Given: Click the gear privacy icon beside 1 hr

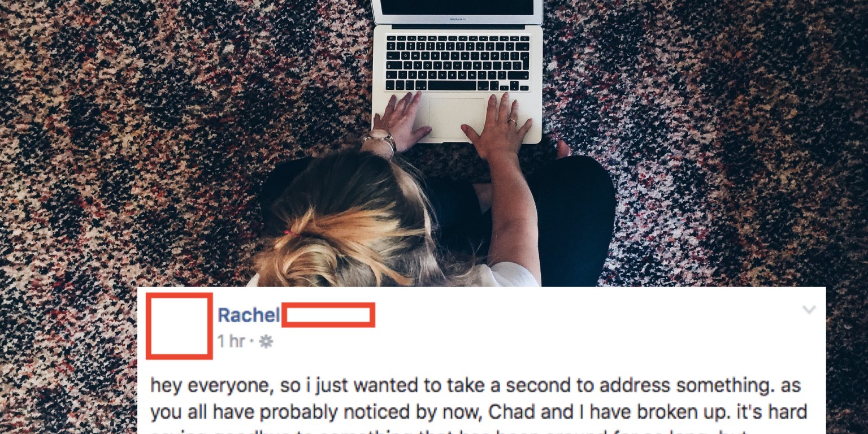Looking at the screenshot, I should coord(266,342).
